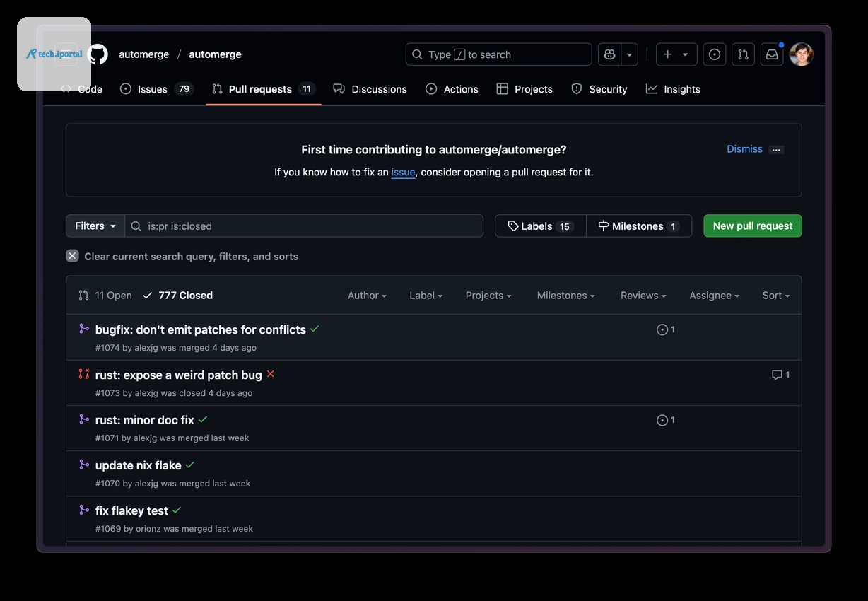Open global pull requests icon in header
This screenshot has width=868, height=601.
click(743, 54)
